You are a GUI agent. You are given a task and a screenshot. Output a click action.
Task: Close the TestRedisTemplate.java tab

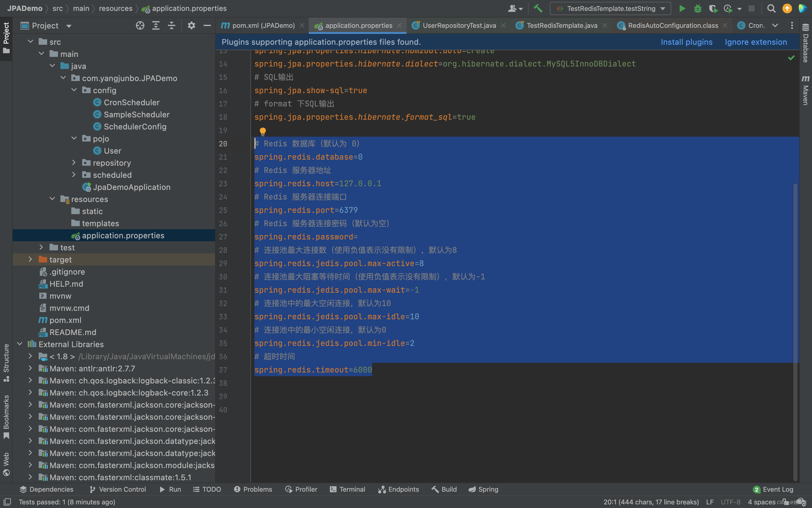[x=605, y=25]
